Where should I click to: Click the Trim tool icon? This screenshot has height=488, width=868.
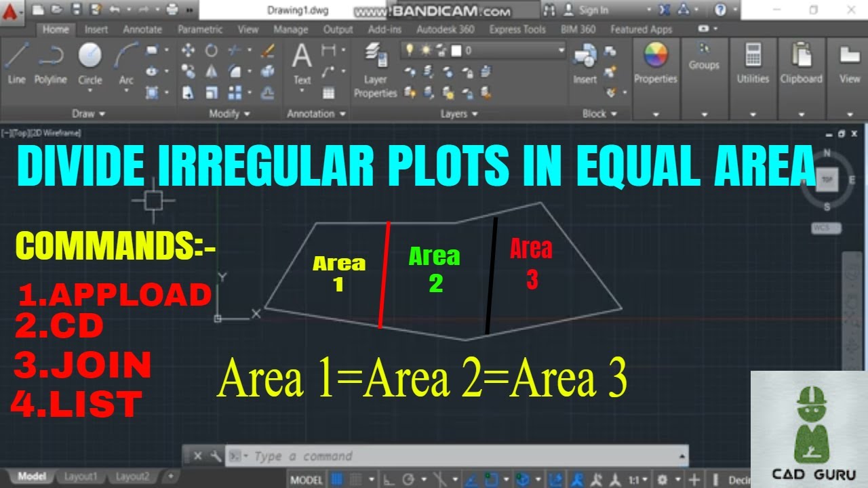pos(235,51)
